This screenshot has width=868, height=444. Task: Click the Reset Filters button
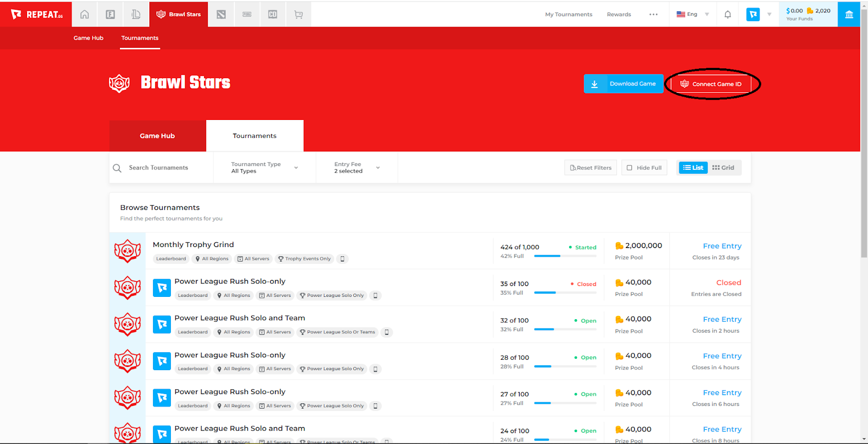click(591, 168)
